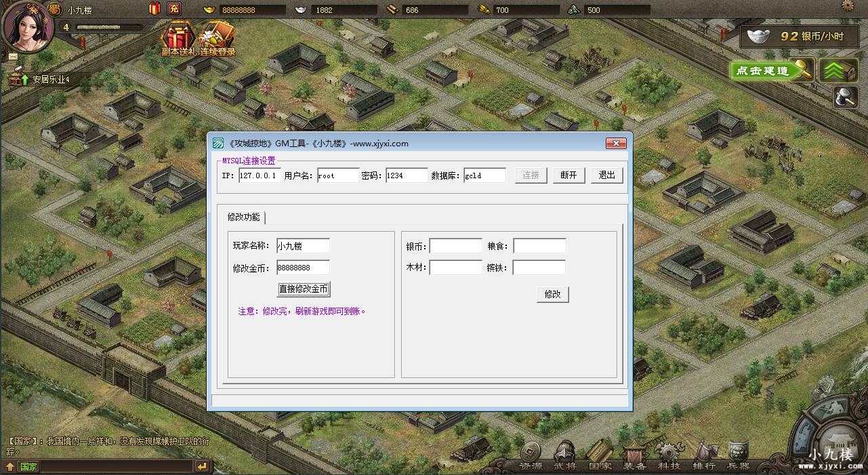Select the 修改功能 tab
The height and width of the screenshot is (475, 868).
(244, 218)
